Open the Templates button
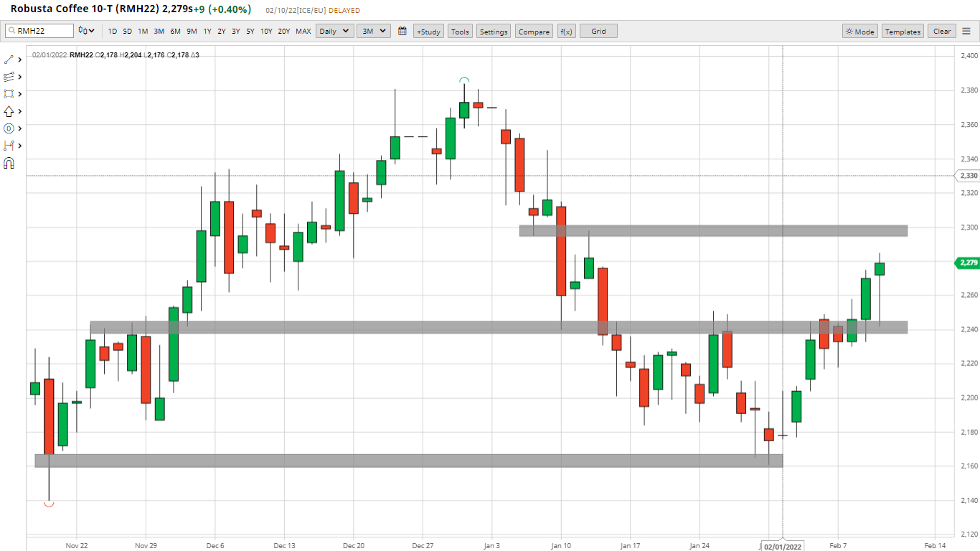The height and width of the screenshot is (551, 980). tap(903, 32)
